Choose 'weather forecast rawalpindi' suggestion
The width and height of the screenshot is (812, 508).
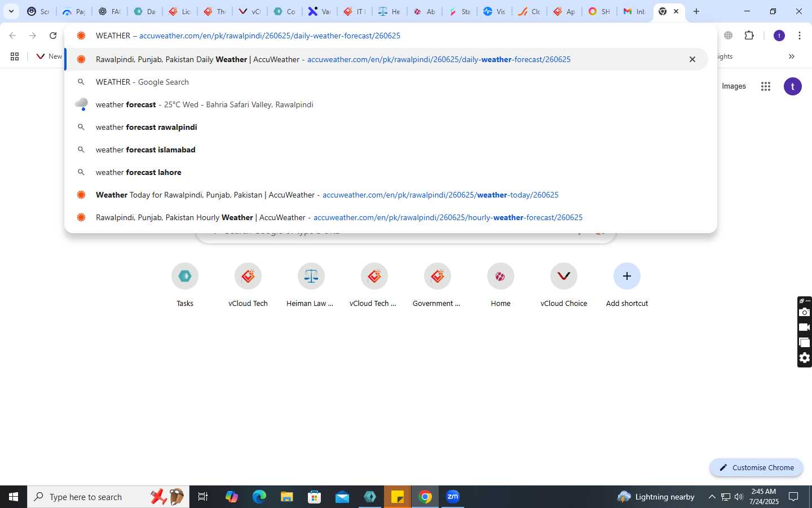click(x=386, y=127)
